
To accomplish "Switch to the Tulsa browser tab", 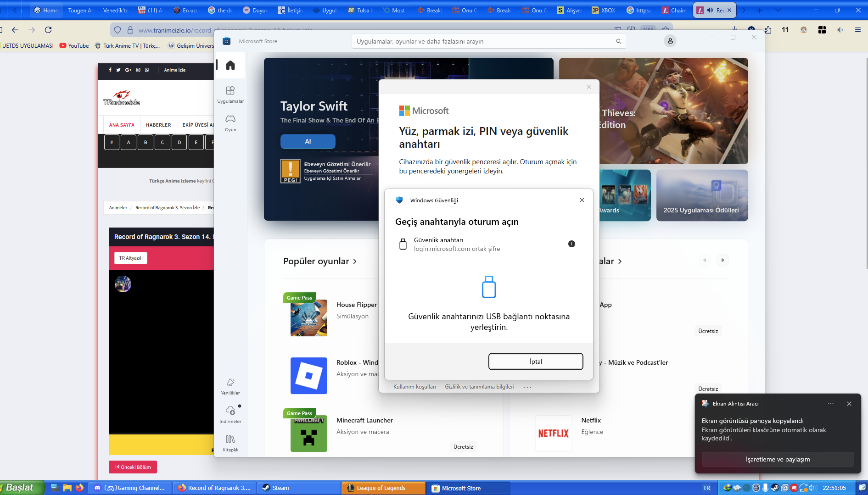I will (x=359, y=10).
